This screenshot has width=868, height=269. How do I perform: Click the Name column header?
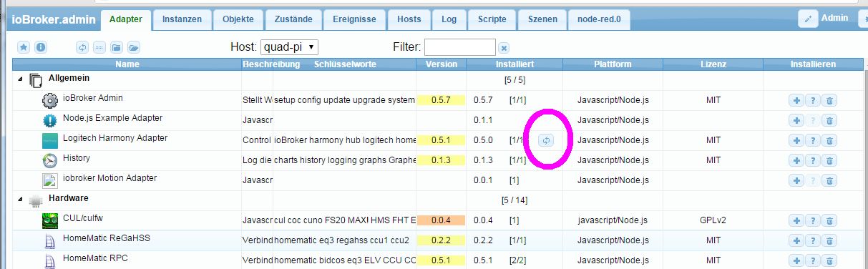[x=127, y=64]
